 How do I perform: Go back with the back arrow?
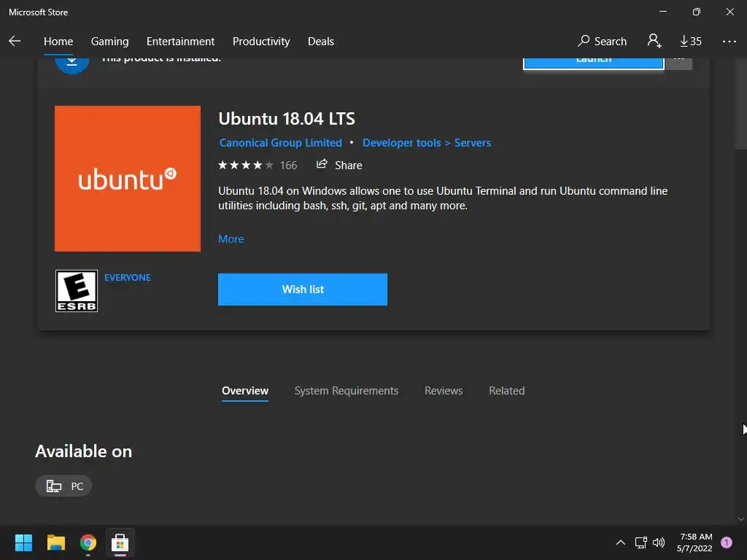(x=15, y=41)
